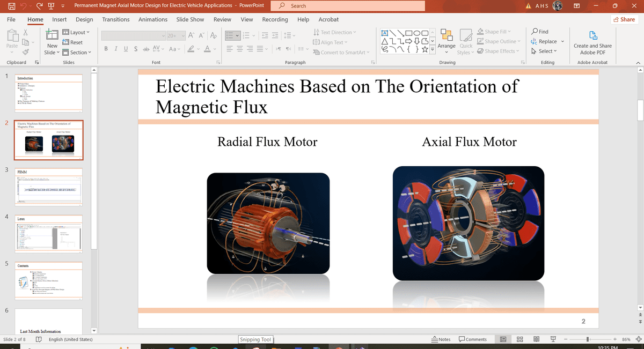Switch to Slide Sorter view
This screenshot has width=644, height=349.
[519, 339]
